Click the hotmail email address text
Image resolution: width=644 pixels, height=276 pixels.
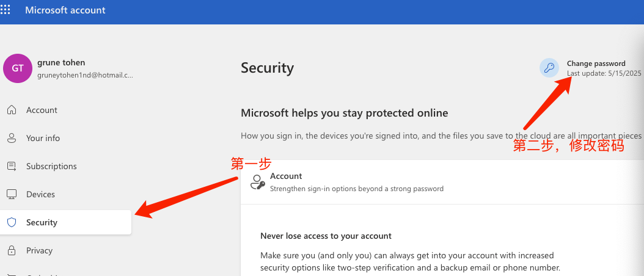tap(85, 75)
